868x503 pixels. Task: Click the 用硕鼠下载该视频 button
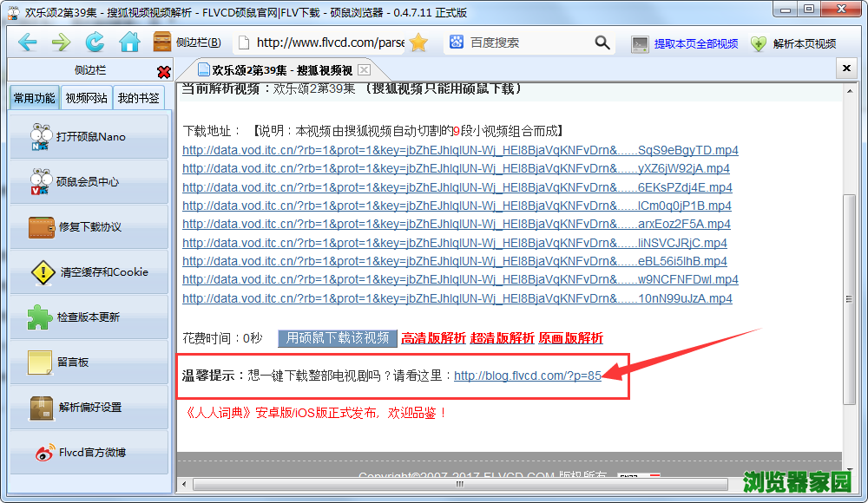(338, 338)
